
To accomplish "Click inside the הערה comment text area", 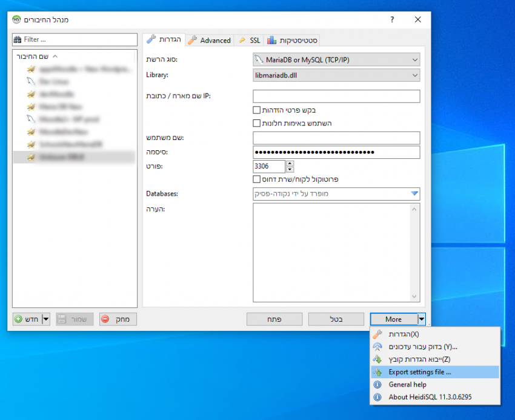I will point(332,252).
